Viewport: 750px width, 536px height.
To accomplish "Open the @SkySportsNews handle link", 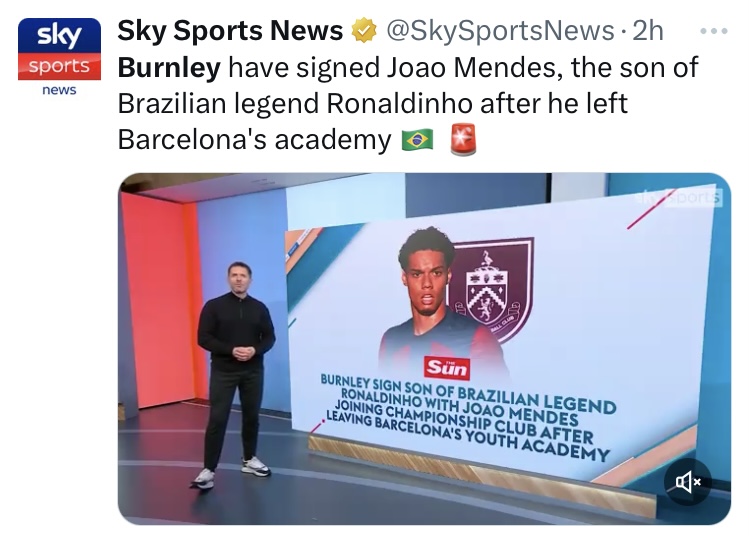I will (500, 31).
